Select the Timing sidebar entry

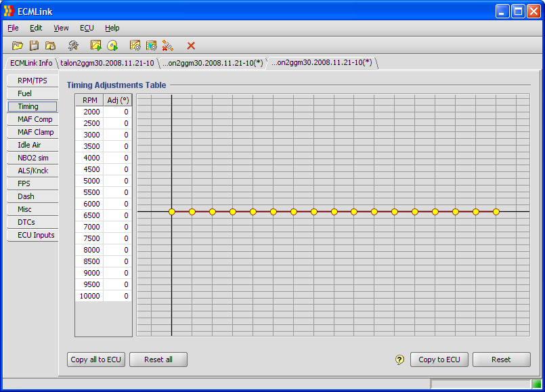[32, 106]
